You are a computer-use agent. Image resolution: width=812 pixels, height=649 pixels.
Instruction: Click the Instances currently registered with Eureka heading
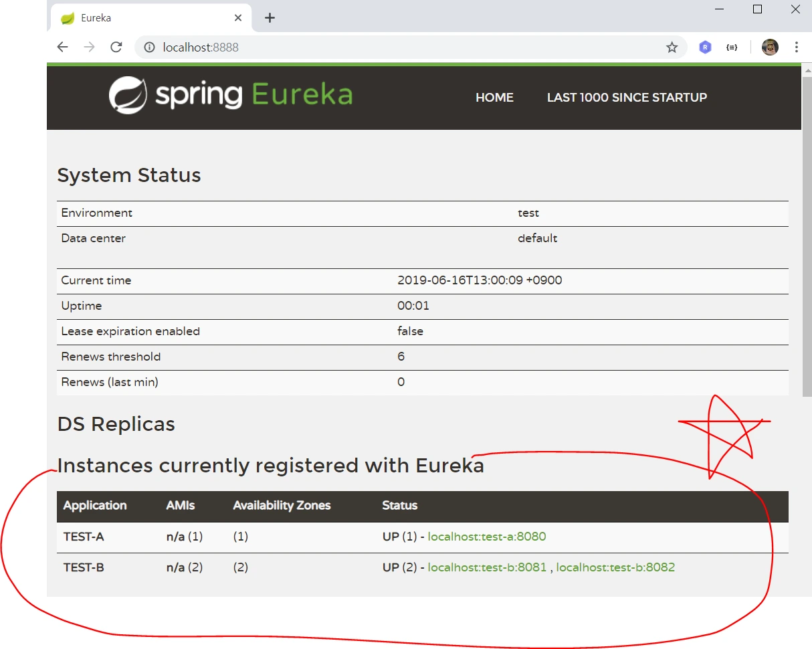click(x=271, y=466)
